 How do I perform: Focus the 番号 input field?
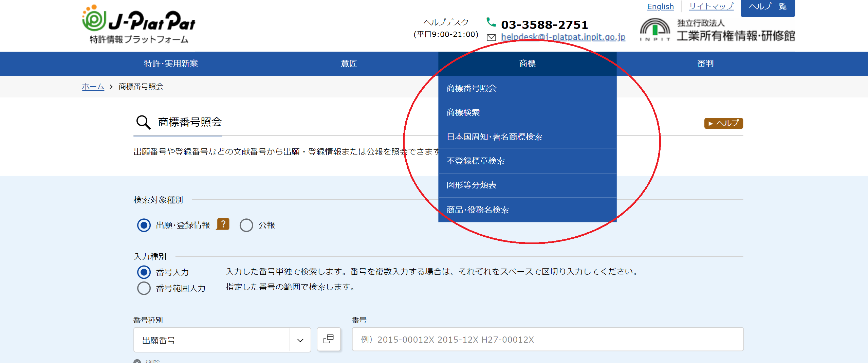pos(548,339)
